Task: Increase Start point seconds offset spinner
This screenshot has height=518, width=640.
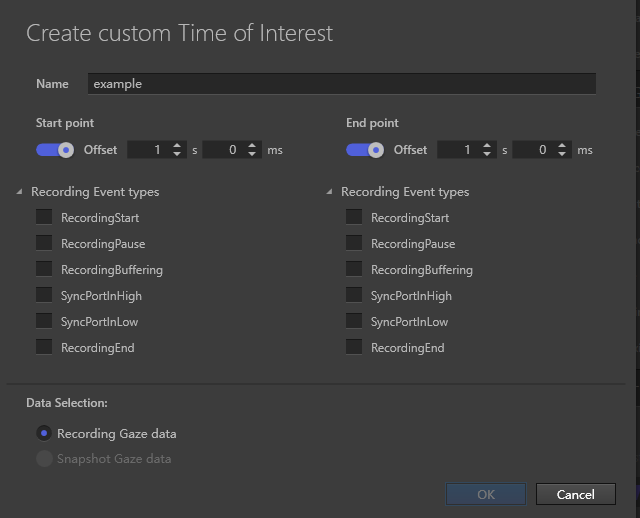Action: (x=178, y=145)
